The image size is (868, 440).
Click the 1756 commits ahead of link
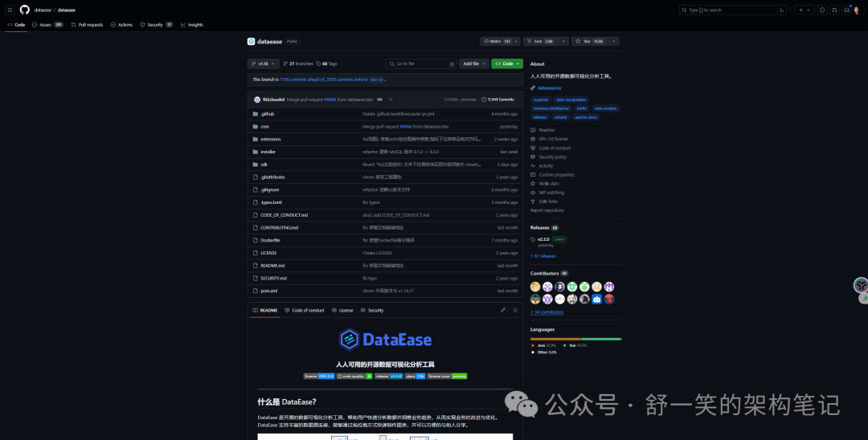[x=301, y=79]
